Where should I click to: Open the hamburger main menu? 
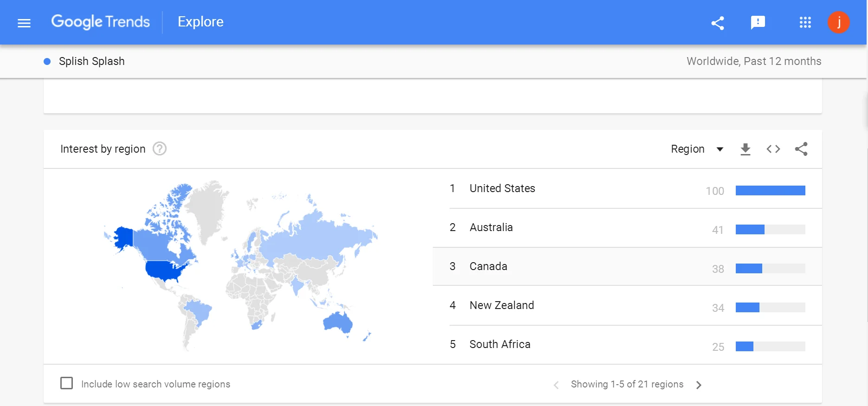coord(24,23)
